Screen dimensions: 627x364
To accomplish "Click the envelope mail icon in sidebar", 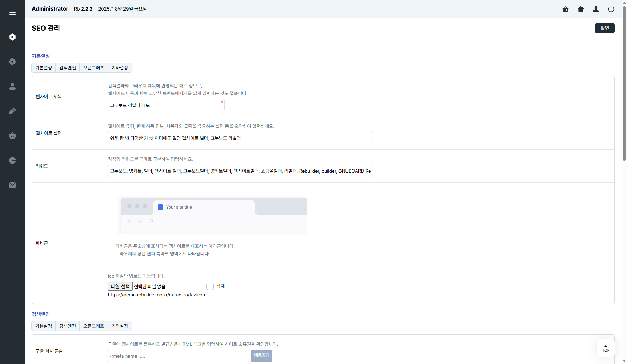I will click(x=12, y=185).
